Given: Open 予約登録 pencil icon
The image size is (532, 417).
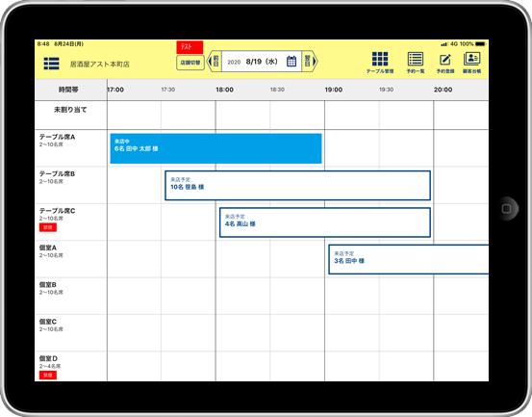Looking at the screenshot, I should coord(445,60).
